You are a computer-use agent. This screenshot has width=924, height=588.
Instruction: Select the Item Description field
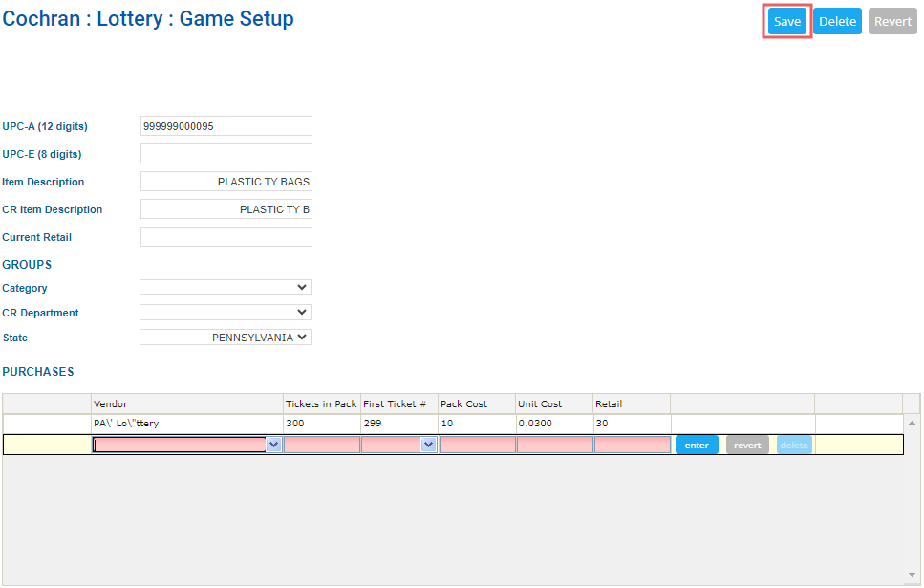pos(226,181)
